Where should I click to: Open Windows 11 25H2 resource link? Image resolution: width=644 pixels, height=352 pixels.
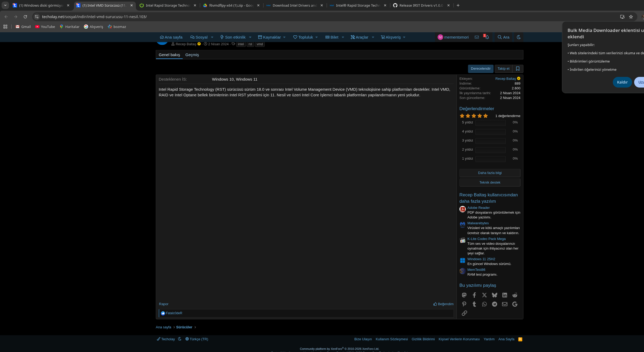481,259
